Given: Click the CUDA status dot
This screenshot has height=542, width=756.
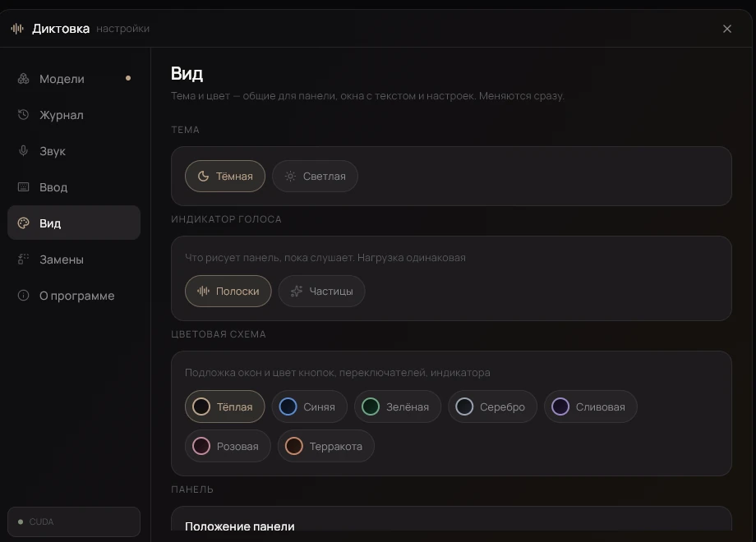Looking at the screenshot, I should 21,521.
